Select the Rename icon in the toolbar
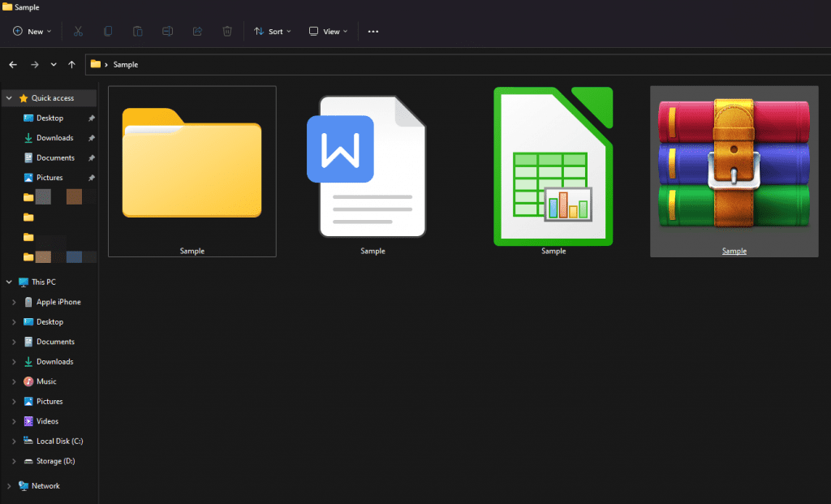Image resolution: width=831 pixels, height=504 pixels. click(167, 31)
